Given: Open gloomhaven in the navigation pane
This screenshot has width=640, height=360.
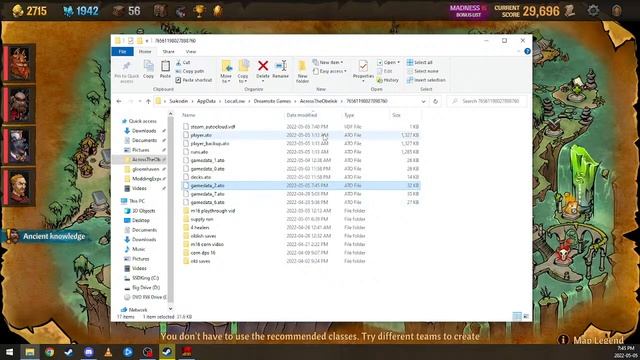Looking at the screenshot, I should tap(145, 169).
